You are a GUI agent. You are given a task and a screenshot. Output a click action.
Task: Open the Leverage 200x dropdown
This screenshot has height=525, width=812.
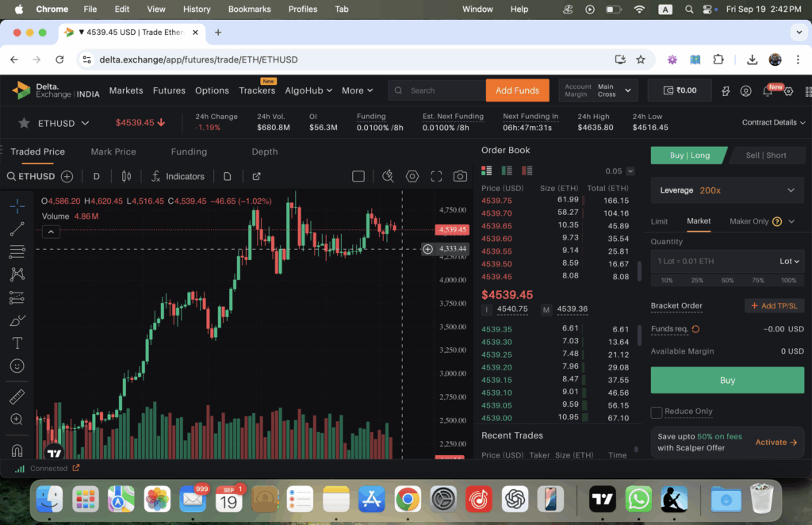(x=727, y=190)
